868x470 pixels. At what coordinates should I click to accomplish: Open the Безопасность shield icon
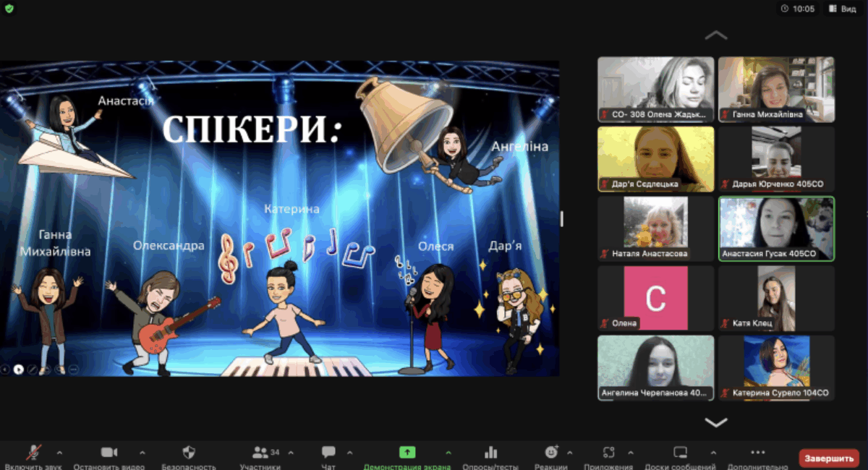pos(189,453)
